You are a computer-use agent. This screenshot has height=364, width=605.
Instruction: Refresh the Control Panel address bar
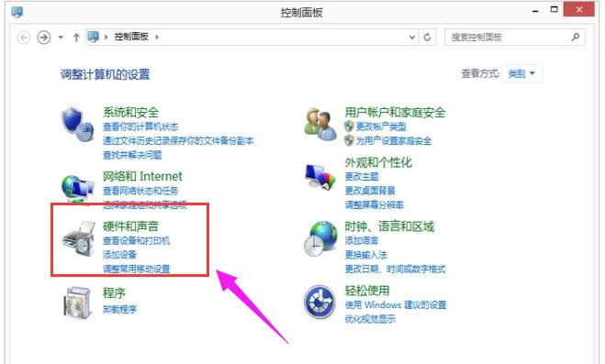pos(427,38)
